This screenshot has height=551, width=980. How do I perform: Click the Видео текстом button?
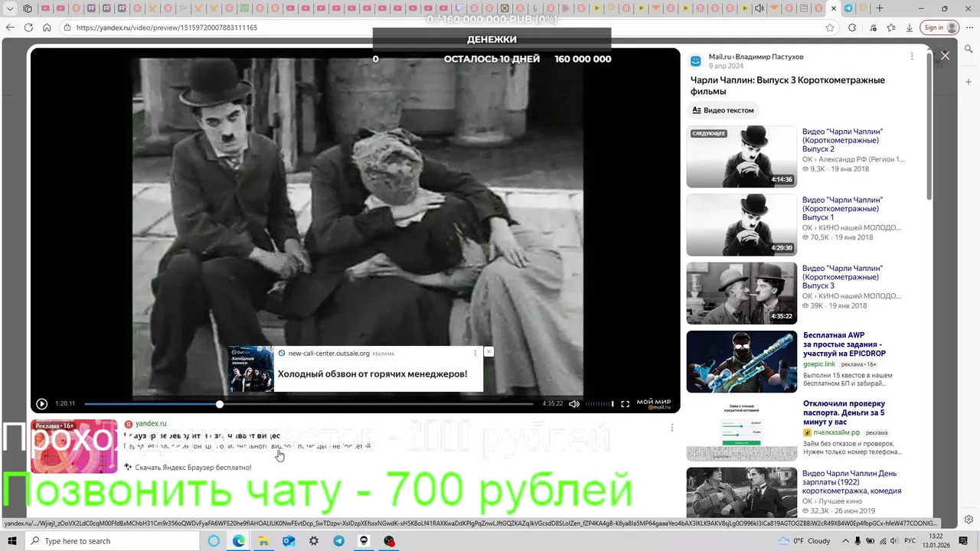723,110
